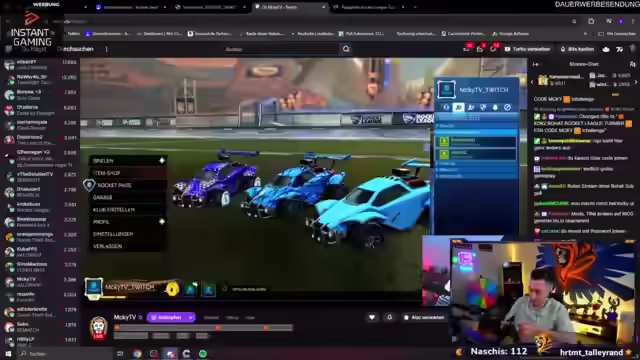Expand the Anklopfen button dropdown arrow
Screen dimensions: 640x360
pyautogui.click(x=191, y=317)
